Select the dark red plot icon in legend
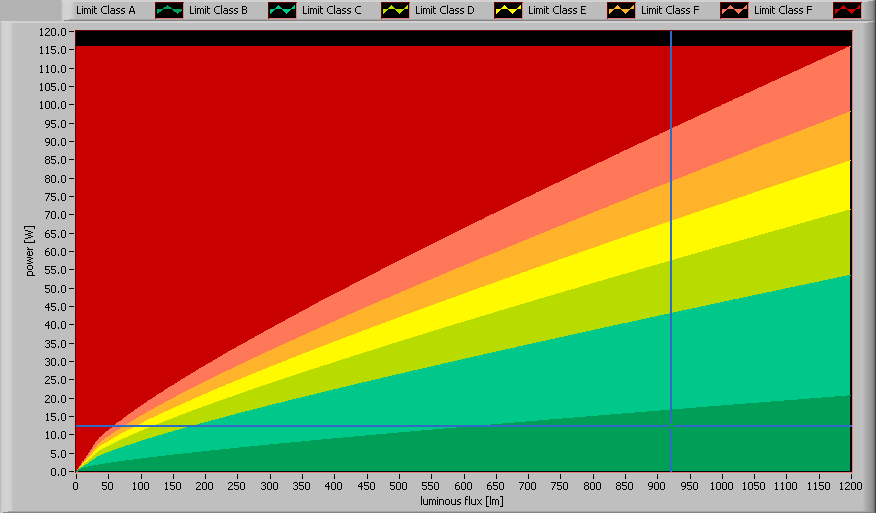Image resolution: width=876 pixels, height=513 pixels. click(847, 10)
